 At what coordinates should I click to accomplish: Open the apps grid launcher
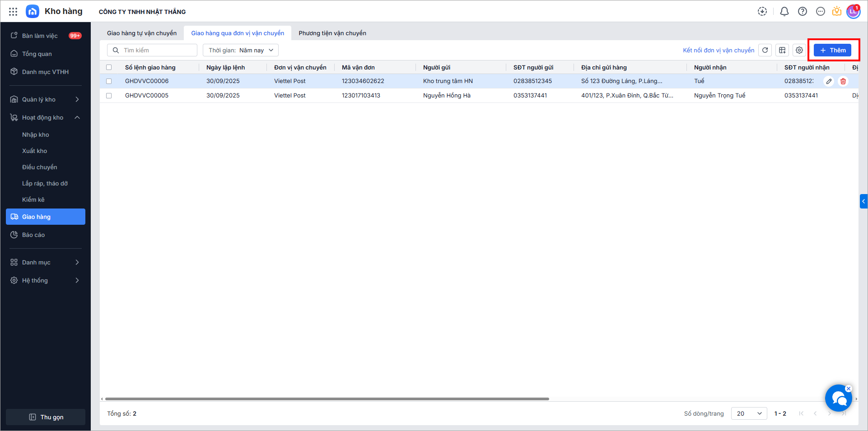tap(13, 11)
